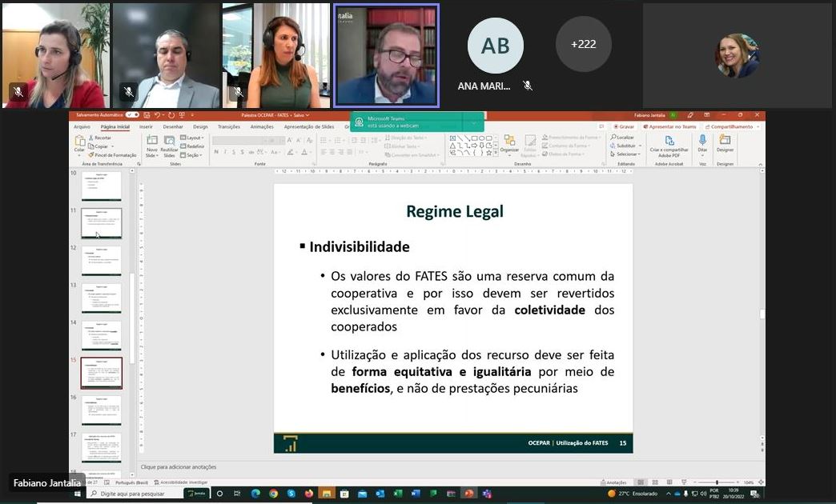836x504 pixels.
Task: Click Apresentar no Teams button
Action: 670,126
